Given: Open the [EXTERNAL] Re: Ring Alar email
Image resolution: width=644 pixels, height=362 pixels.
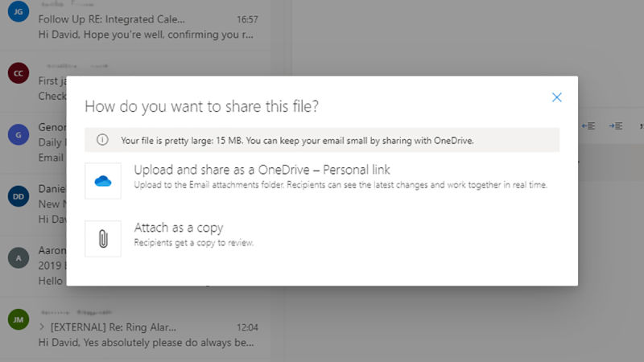Looking at the screenshot, I should [114, 327].
